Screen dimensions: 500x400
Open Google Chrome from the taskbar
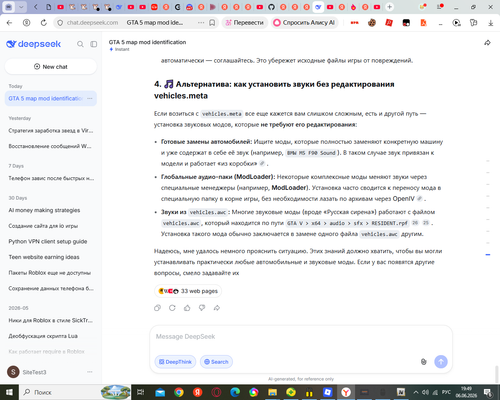pos(179,392)
